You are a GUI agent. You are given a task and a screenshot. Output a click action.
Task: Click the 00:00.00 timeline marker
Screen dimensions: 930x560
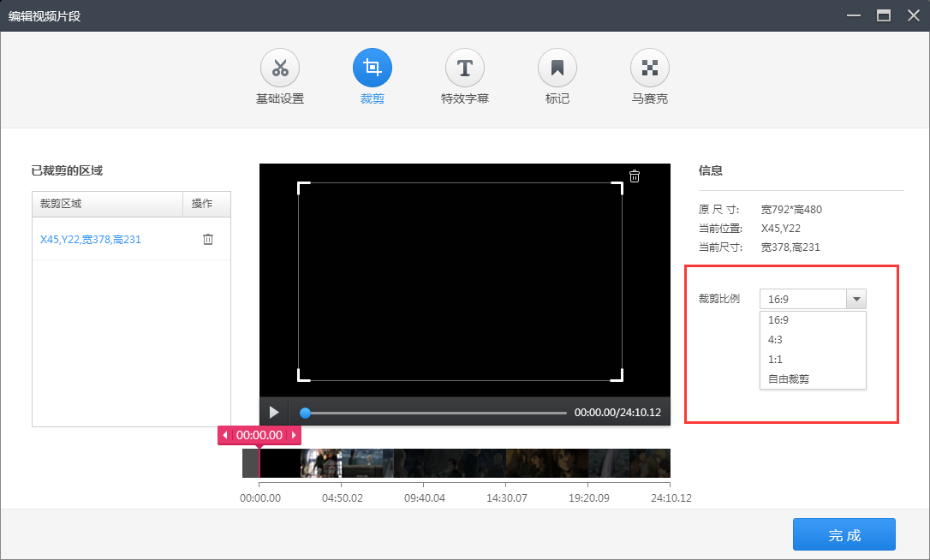[x=259, y=435]
